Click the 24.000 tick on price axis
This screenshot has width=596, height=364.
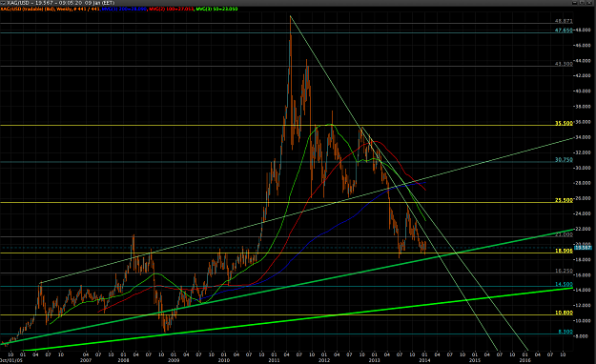[x=584, y=213]
